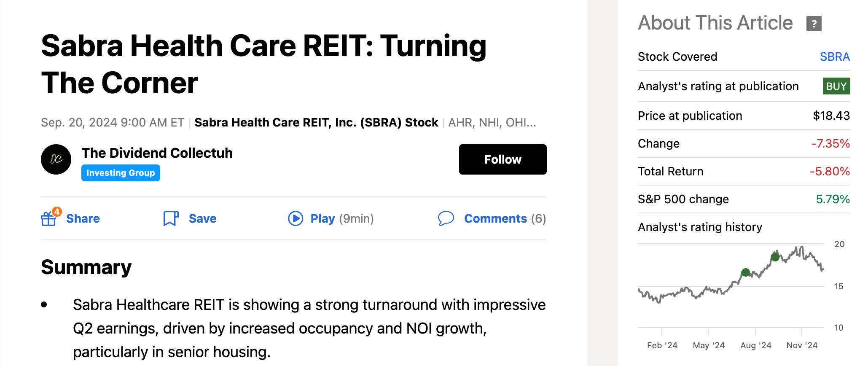Open the About This Article help icon

(x=815, y=22)
